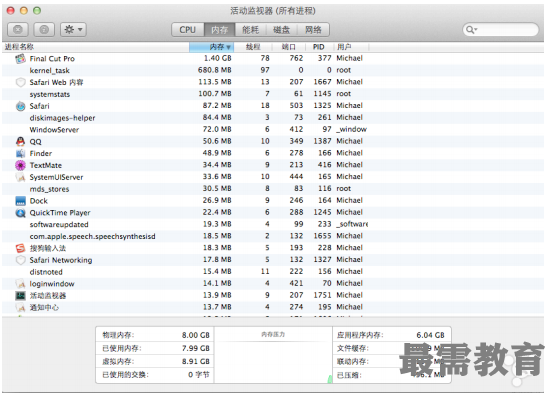Open the search magnifier dropdown

pyautogui.click(x=471, y=30)
